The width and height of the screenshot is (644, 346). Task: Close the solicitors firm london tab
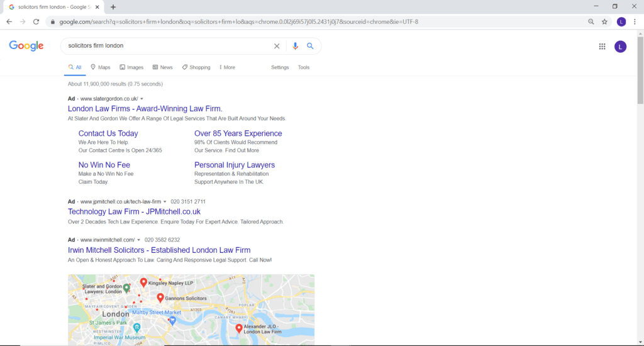tap(97, 7)
